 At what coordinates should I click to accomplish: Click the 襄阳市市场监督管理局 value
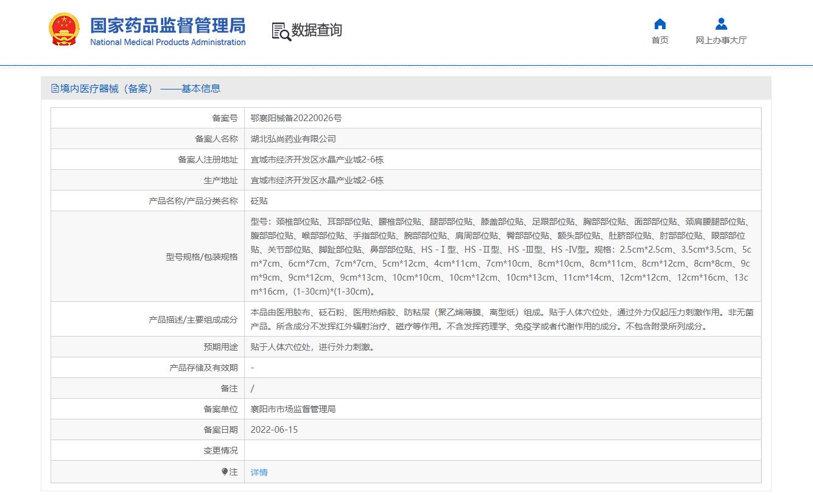tap(293, 409)
